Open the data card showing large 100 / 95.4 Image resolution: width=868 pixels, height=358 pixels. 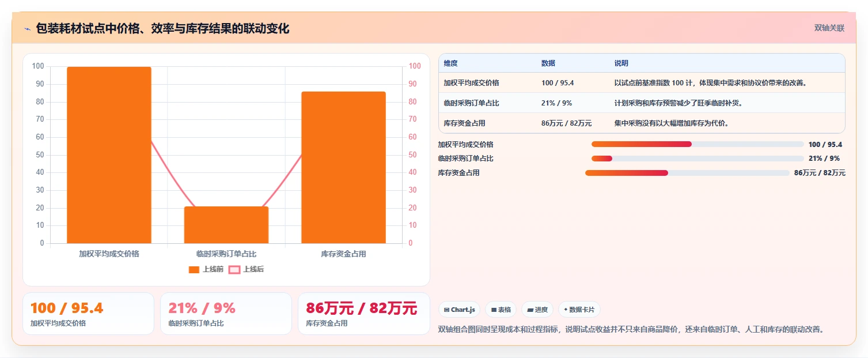pos(88,314)
